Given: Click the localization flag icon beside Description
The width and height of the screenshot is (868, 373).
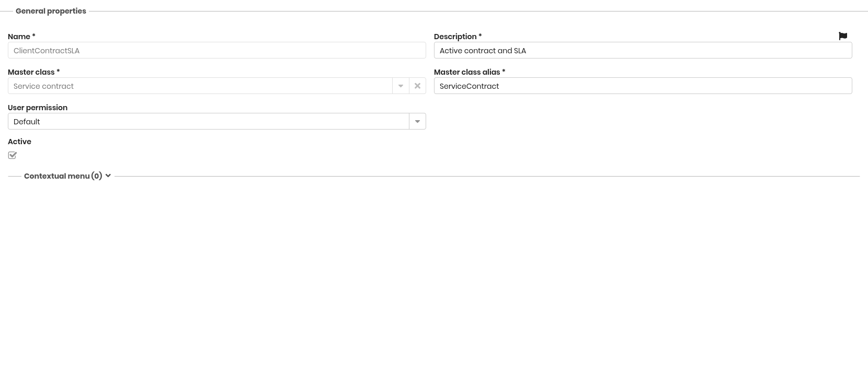Looking at the screenshot, I should 842,36.
